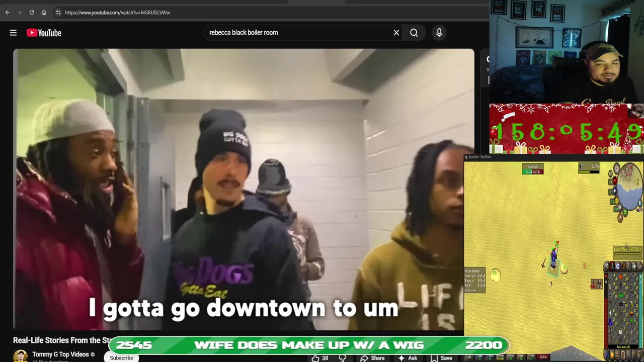Dislike the video with thumbs-down

point(343,358)
